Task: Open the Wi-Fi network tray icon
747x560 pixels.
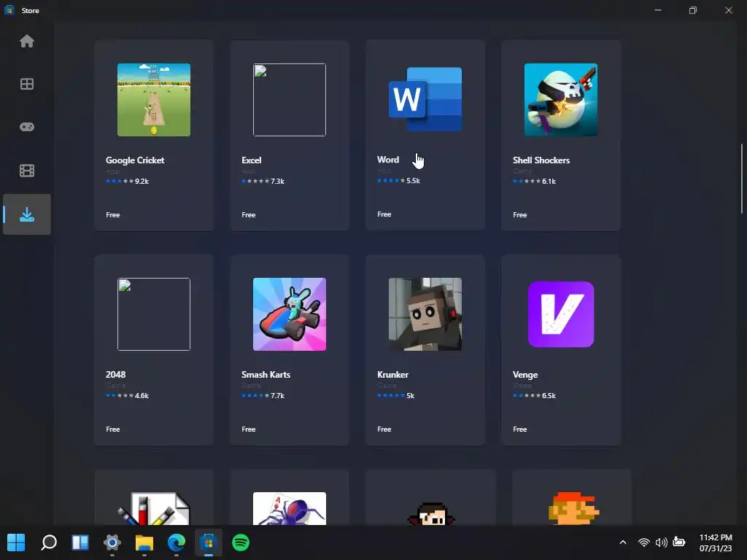Action: pos(643,542)
